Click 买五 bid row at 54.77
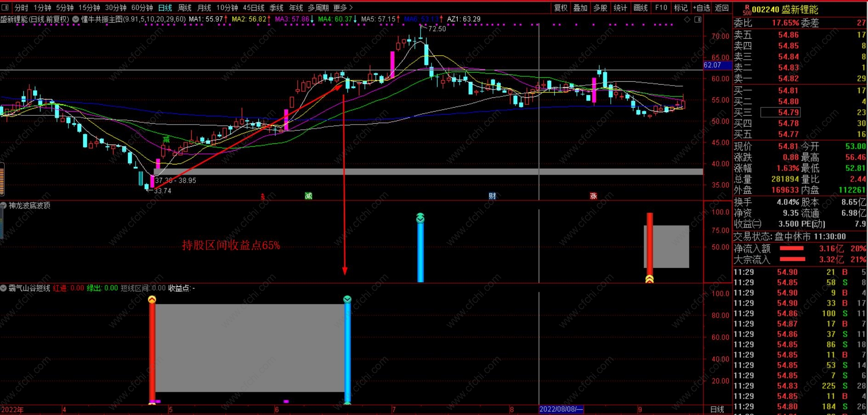The image size is (868, 415). click(800, 134)
